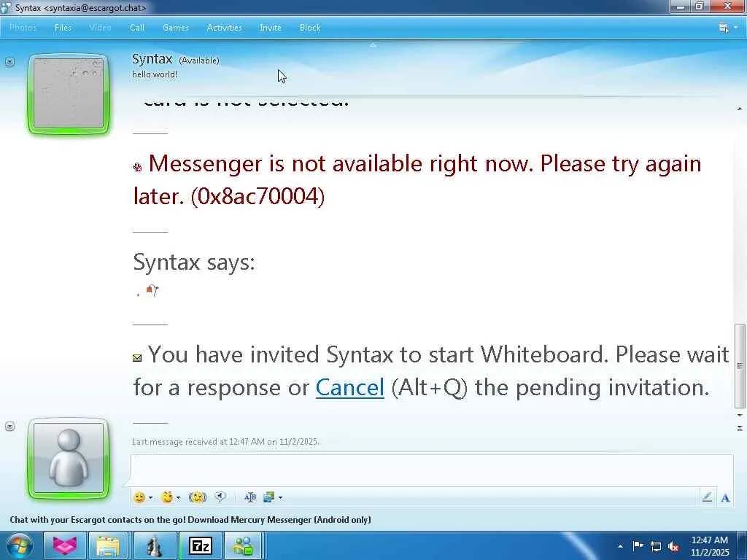747x560 pixels.
Task: Expand the background picker dropdown arrow
Action: tap(280, 497)
